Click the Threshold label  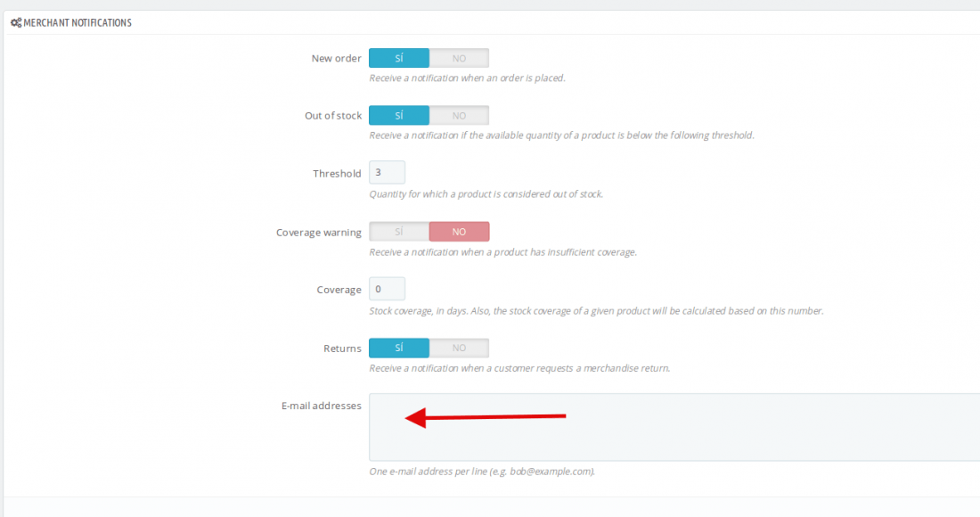click(x=337, y=174)
